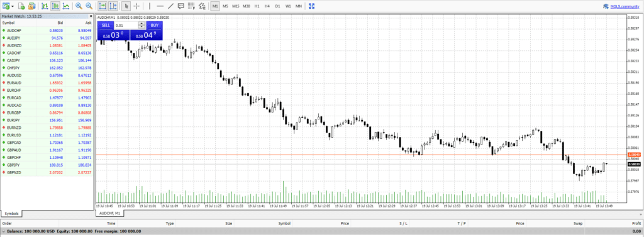644x237 pixels.
Task: Sort Market Watch by Symbol column
Action: coord(18,23)
